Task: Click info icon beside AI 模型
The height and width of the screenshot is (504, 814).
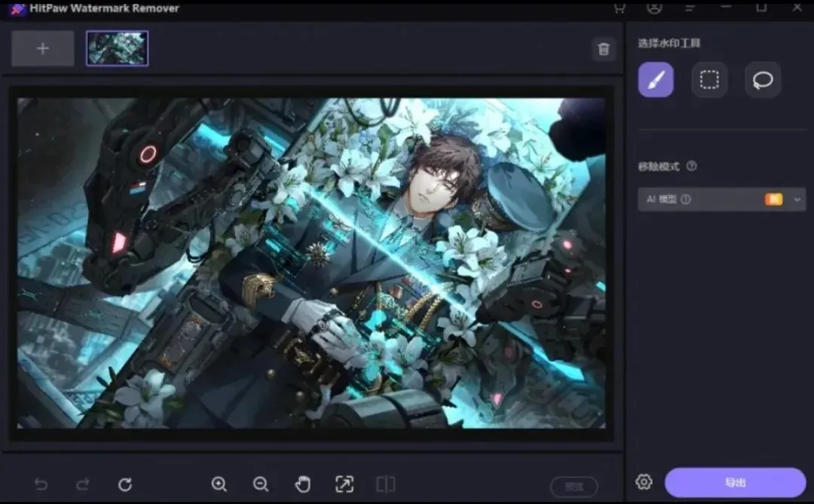Action: tap(686, 200)
